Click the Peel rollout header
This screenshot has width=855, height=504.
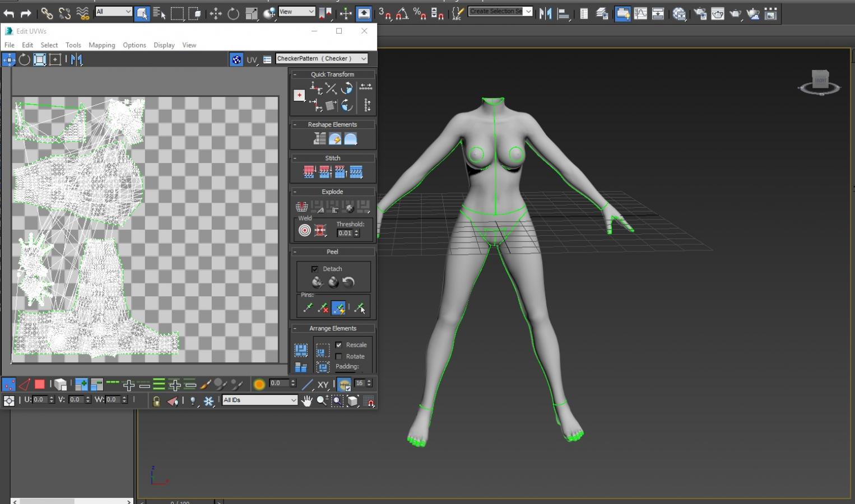click(332, 251)
